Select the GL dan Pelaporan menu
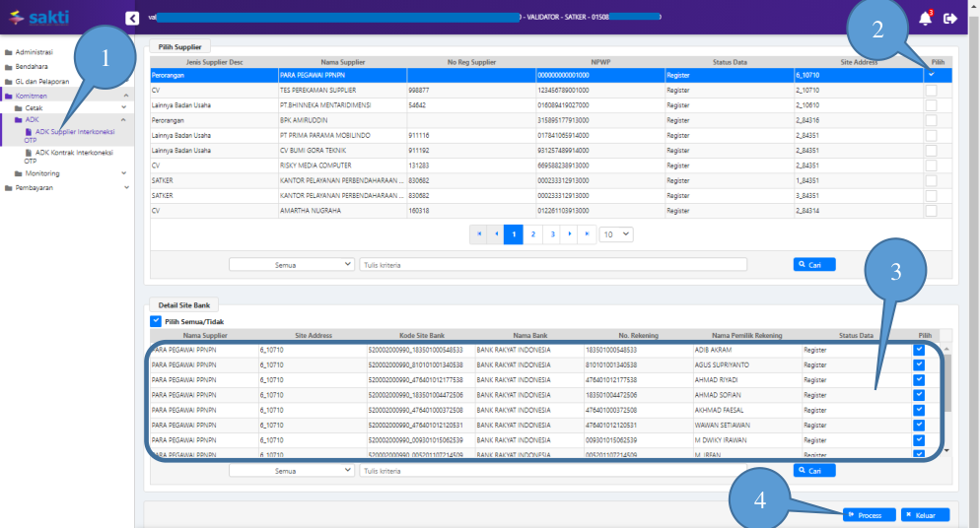Screen dimensions: 980x528 [x=41, y=82]
